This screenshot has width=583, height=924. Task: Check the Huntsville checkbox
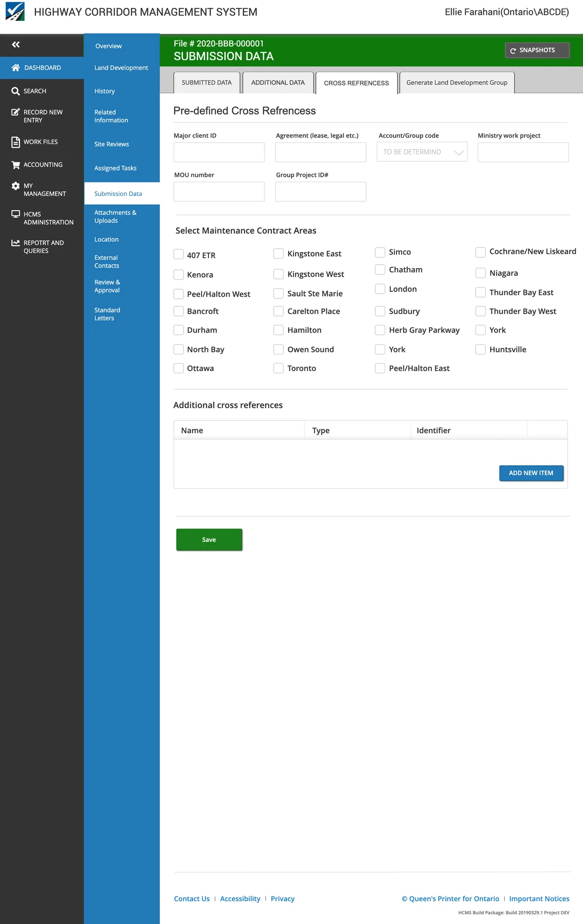[x=480, y=349]
